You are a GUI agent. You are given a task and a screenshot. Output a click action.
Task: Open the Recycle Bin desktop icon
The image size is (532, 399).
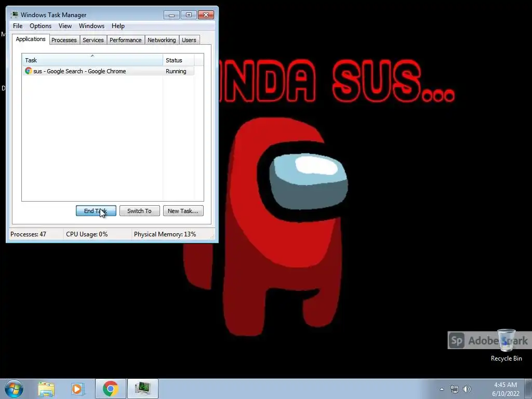pyautogui.click(x=506, y=345)
